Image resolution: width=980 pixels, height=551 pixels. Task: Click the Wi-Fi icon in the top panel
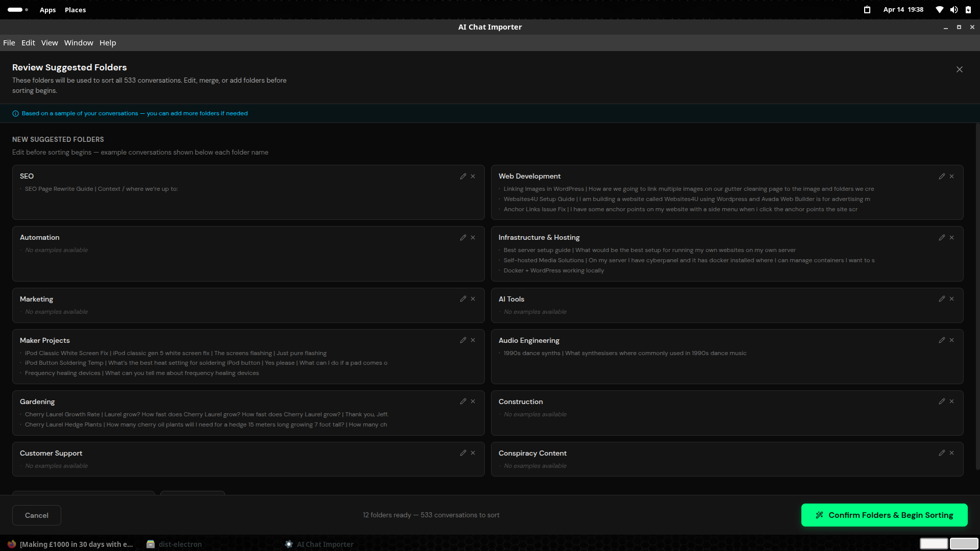(x=939, y=9)
